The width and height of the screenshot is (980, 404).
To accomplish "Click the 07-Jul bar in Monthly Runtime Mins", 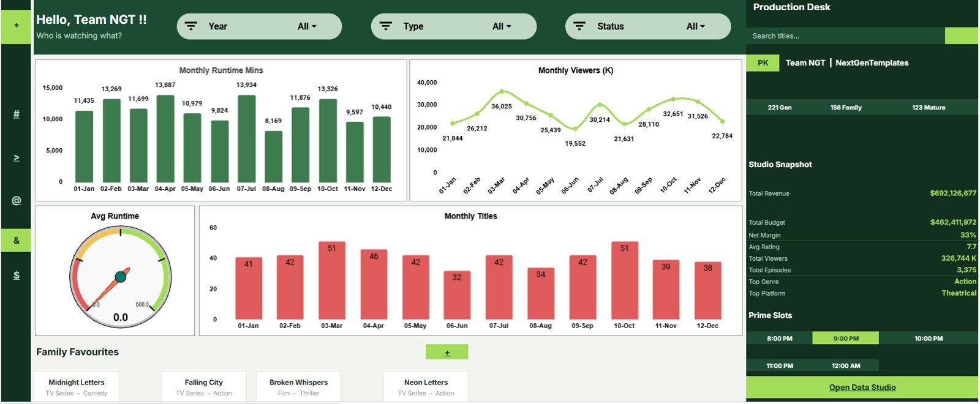I will [246, 139].
